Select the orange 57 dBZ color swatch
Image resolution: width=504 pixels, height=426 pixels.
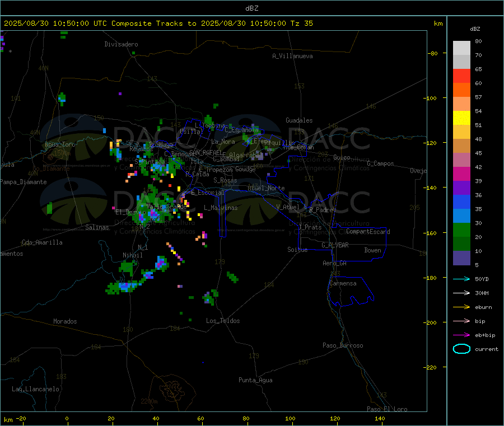click(x=461, y=90)
